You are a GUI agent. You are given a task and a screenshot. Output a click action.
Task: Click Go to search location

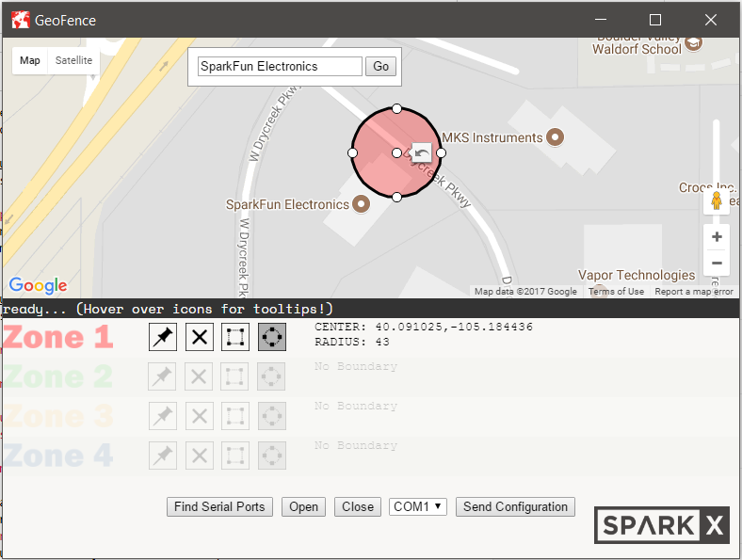[x=381, y=66]
